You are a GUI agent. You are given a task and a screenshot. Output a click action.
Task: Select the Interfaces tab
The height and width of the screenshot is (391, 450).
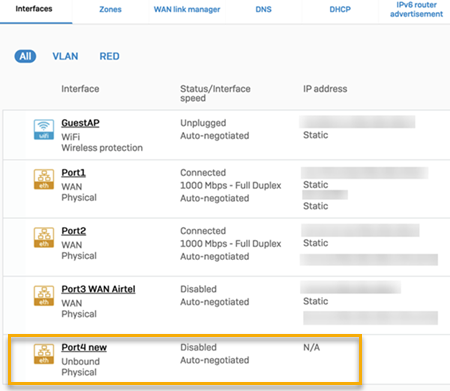click(x=34, y=9)
